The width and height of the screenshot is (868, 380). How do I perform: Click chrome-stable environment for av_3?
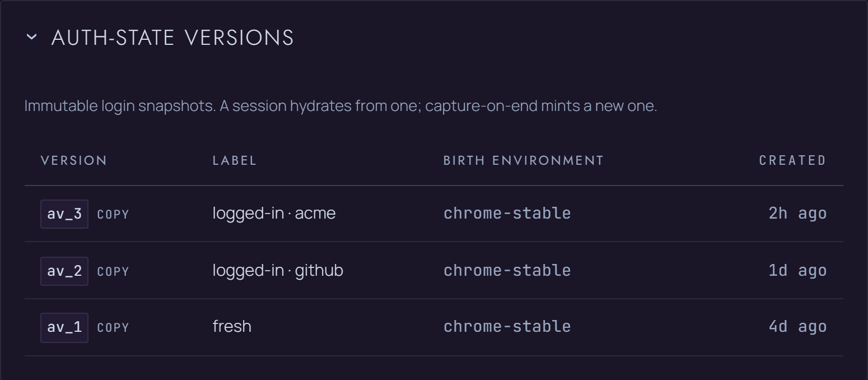click(x=507, y=214)
